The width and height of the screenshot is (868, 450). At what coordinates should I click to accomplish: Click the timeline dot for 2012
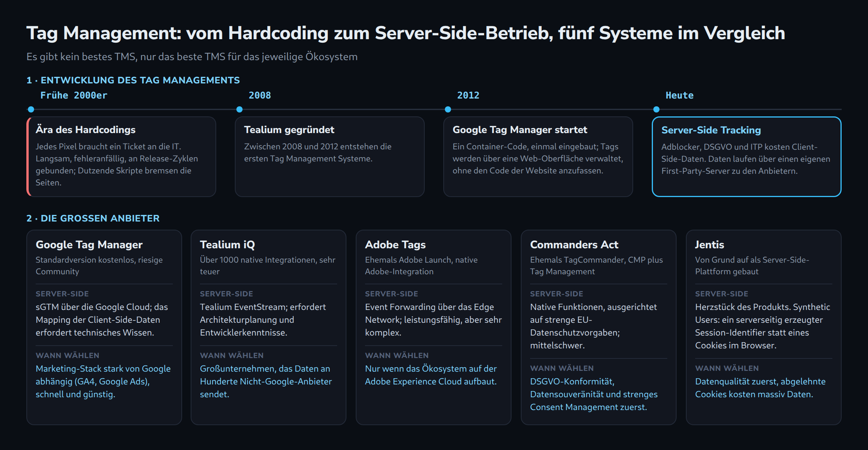click(x=448, y=109)
